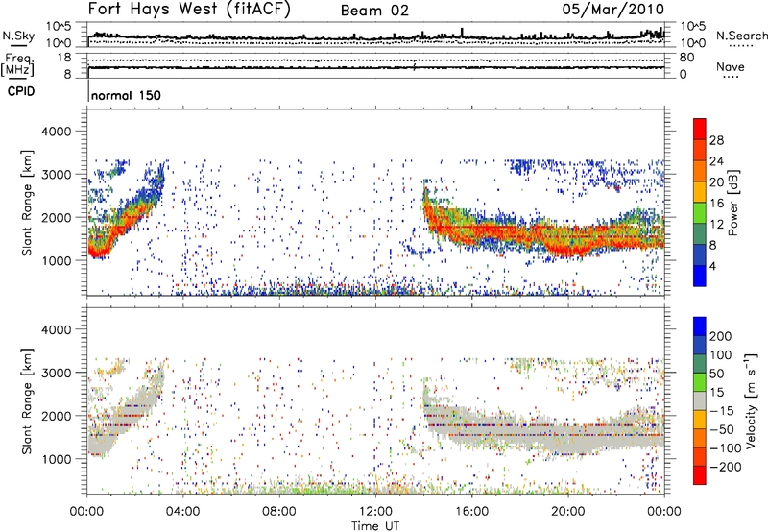Pick the gray velocity swatch between 15 and -15
Viewport: 768px width, 532px height.
coord(700,400)
